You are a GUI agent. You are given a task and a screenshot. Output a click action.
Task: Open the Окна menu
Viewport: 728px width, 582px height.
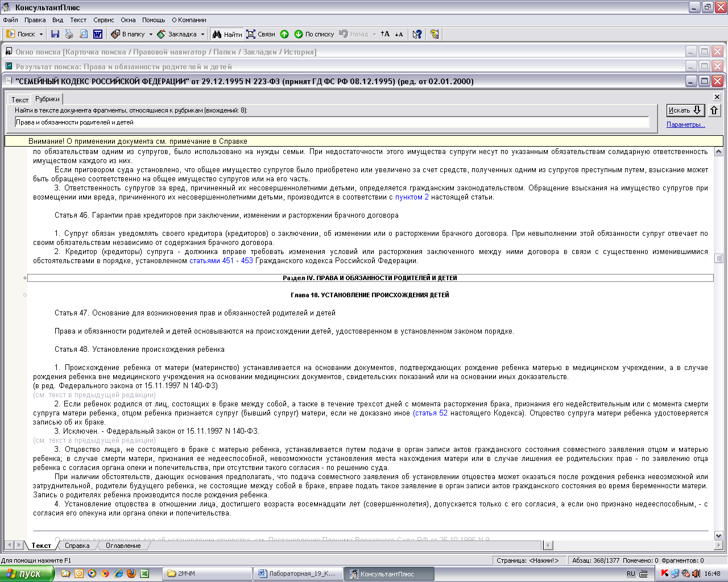pyautogui.click(x=128, y=20)
